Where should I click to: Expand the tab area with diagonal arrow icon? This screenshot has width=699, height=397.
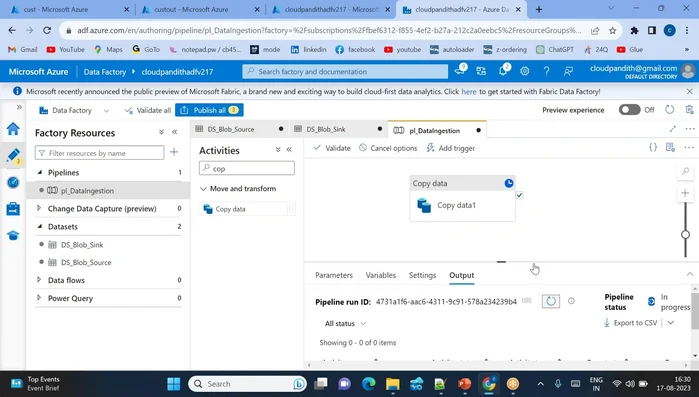(x=673, y=129)
